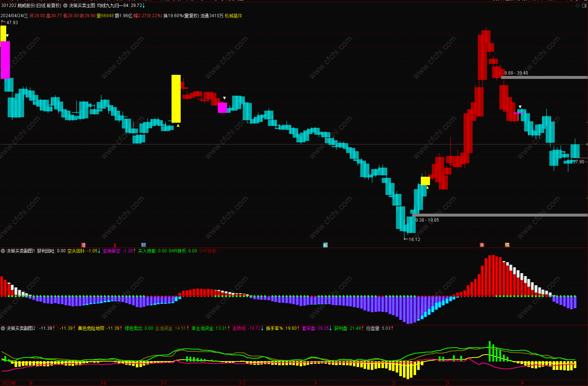This screenshot has width=588, height=386.
Task: Click the 财 event marker icon
Action: coord(143,245)
